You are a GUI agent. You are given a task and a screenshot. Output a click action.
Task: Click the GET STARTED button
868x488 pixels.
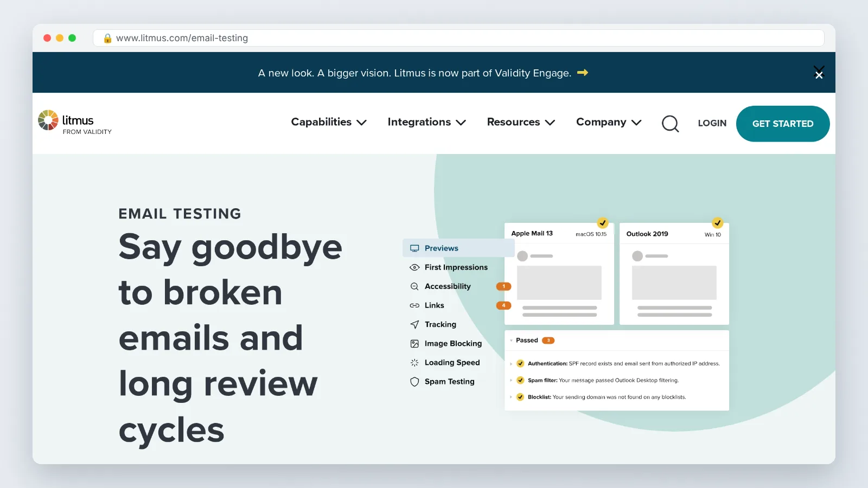[783, 124]
